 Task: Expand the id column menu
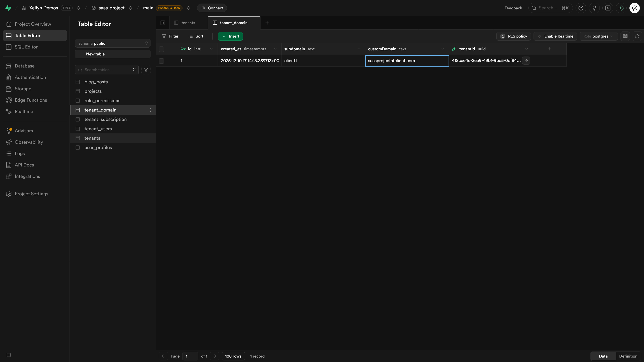pos(211,49)
